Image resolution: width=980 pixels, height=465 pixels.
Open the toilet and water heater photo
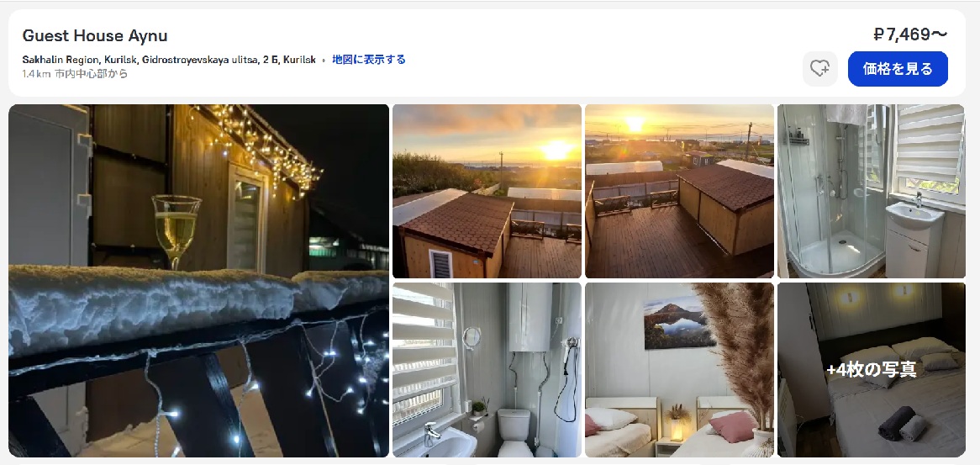487,369
